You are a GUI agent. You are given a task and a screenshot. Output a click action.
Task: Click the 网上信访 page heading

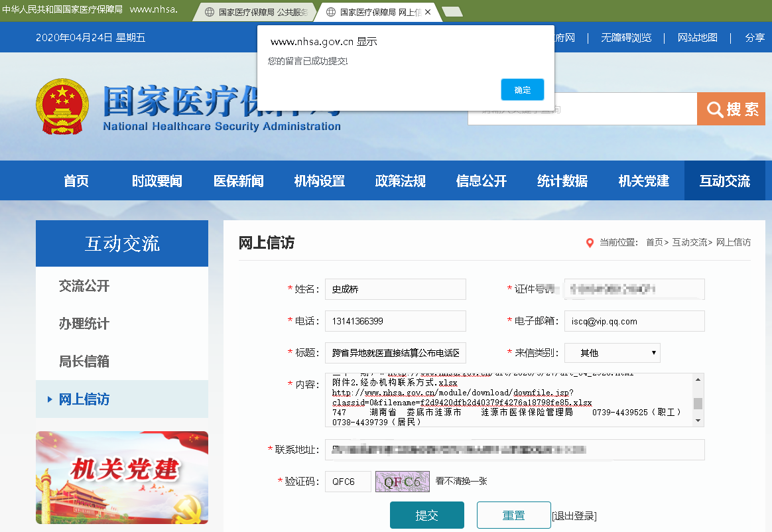[267, 242]
